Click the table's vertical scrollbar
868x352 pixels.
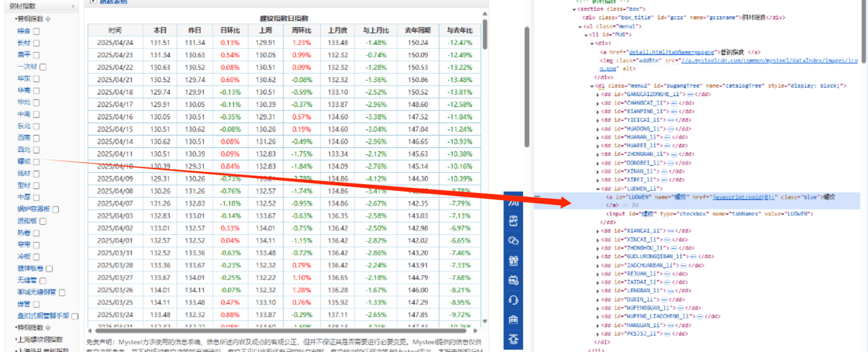pos(485,34)
